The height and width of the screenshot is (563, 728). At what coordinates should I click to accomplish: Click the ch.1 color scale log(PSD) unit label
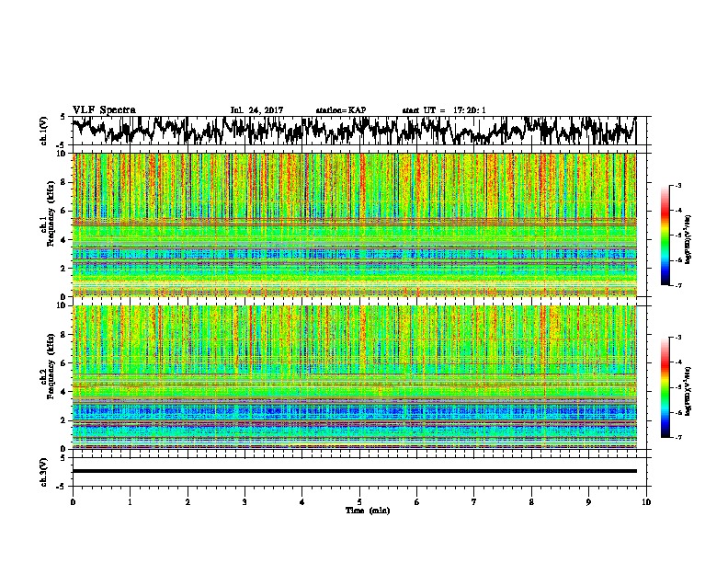tap(688, 240)
